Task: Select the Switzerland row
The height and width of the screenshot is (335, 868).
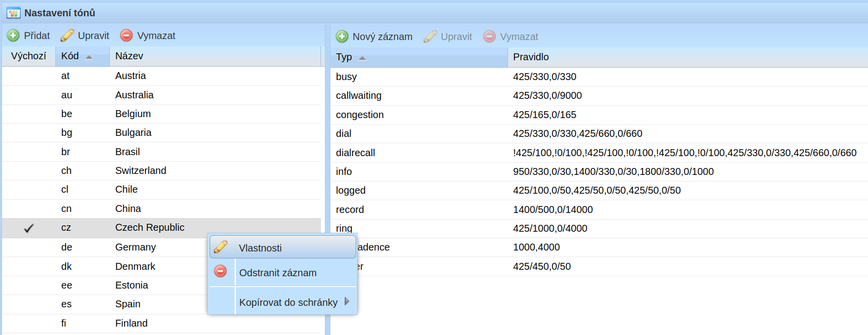Action: tap(162, 171)
